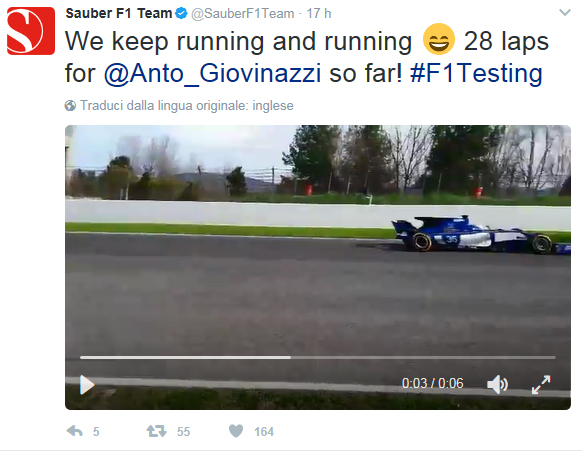The height and width of the screenshot is (453, 582).
Task: Mute the video with speaker icon
Action: point(497,384)
